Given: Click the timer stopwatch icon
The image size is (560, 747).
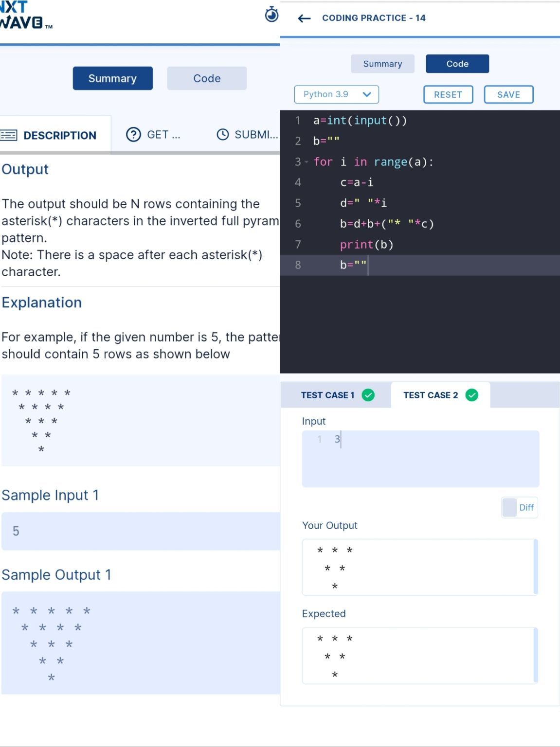Looking at the screenshot, I should (x=271, y=15).
